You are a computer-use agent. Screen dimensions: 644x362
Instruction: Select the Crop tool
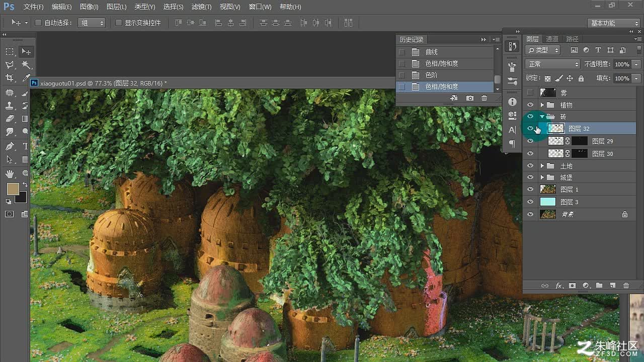point(10,78)
